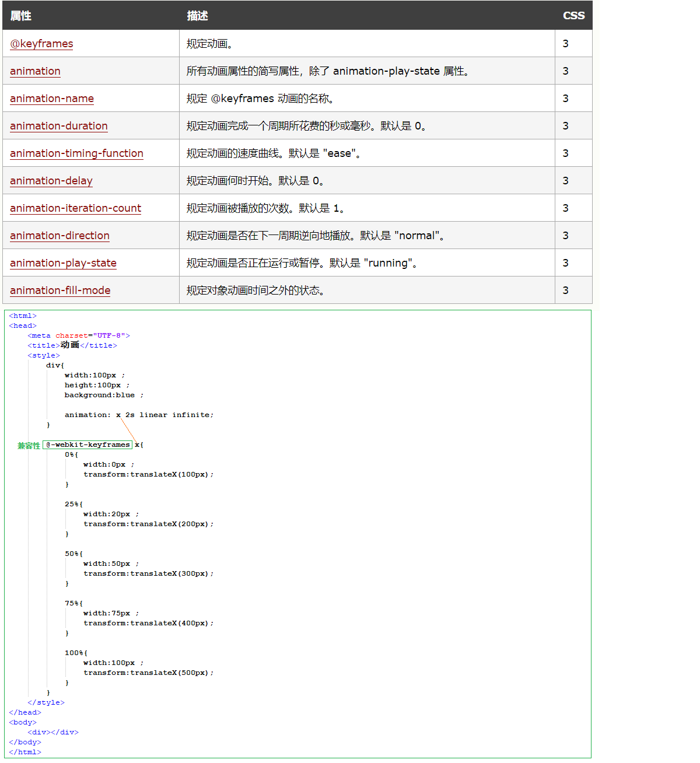Open the animation-play-state link
This screenshot has height=763, width=700.
pos(63,263)
